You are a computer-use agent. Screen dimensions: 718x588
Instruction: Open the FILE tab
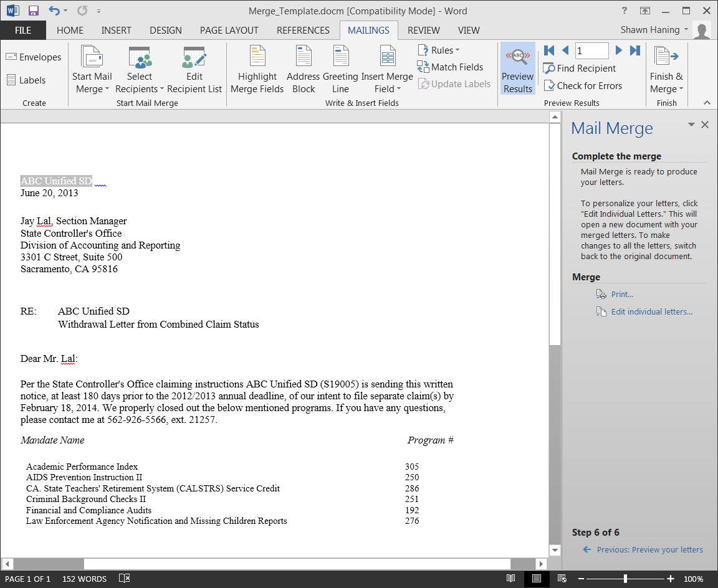pyautogui.click(x=23, y=30)
